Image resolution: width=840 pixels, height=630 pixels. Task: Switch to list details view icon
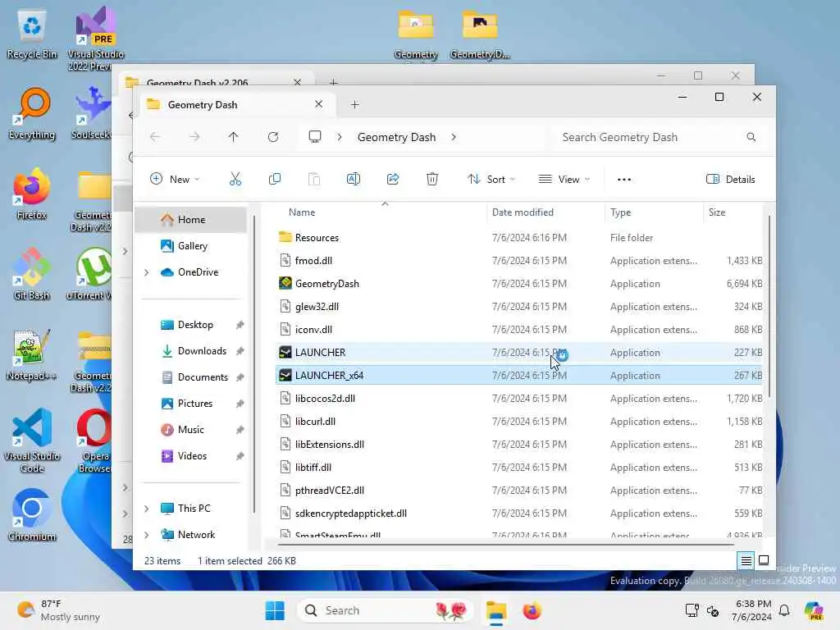tap(746, 561)
